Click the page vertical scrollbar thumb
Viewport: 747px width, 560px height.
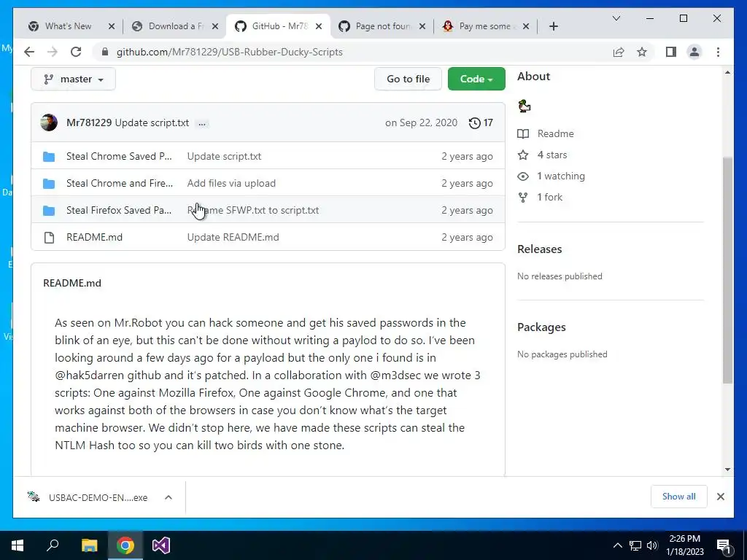(x=727, y=270)
